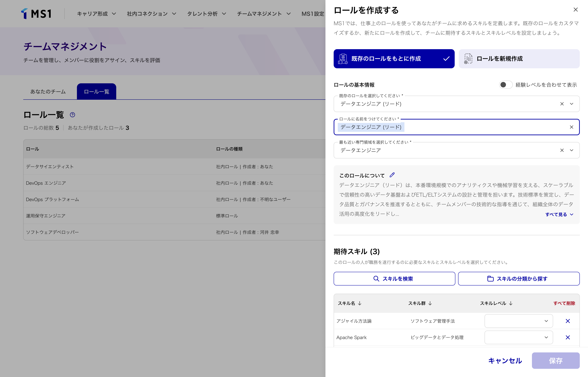This screenshot has height=377, width=588.
Task: Remove the Apache Spark skill row
Action: point(568,337)
